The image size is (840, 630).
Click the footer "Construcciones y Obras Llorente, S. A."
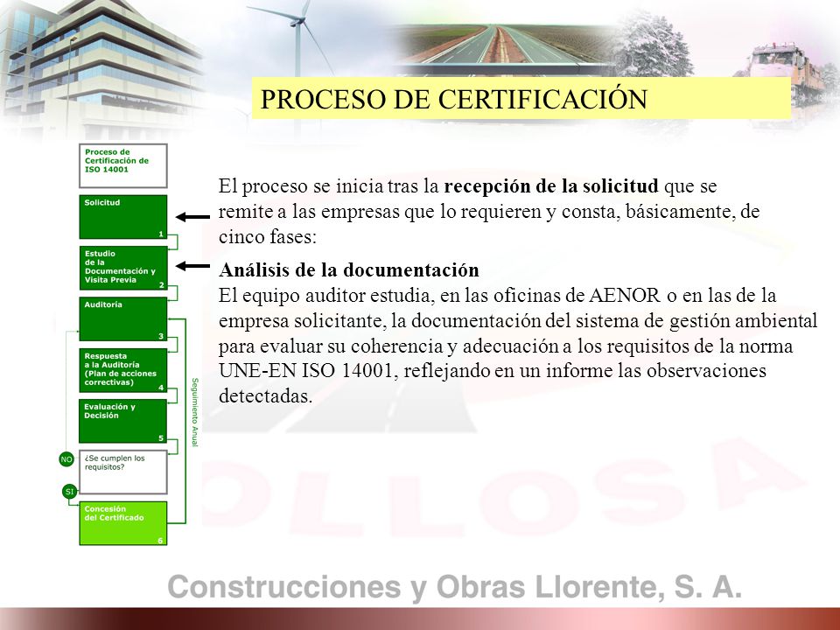pyautogui.click(x=455, y=587)
